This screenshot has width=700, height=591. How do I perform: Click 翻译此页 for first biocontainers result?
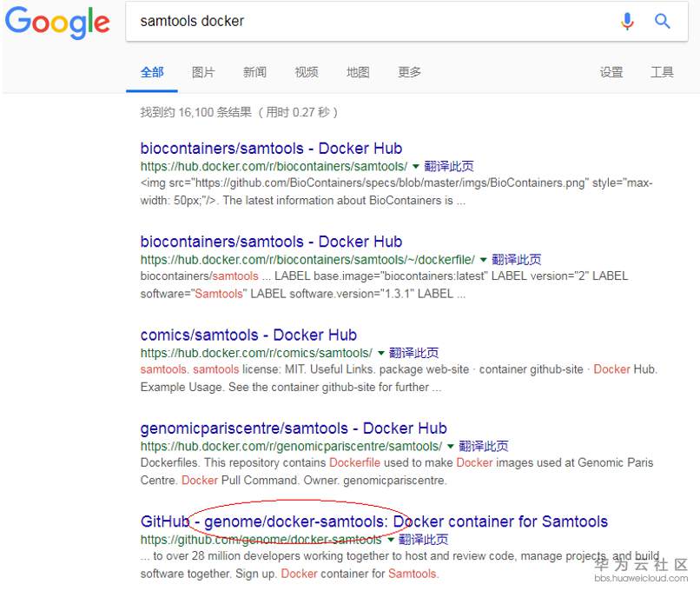449,166
